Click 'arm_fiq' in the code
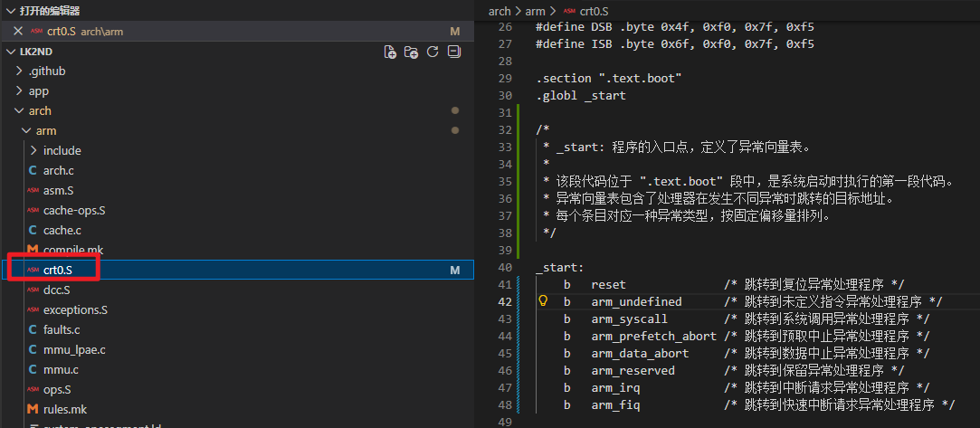The width and height of the screenshot is (980, 428). coord(615,404)
